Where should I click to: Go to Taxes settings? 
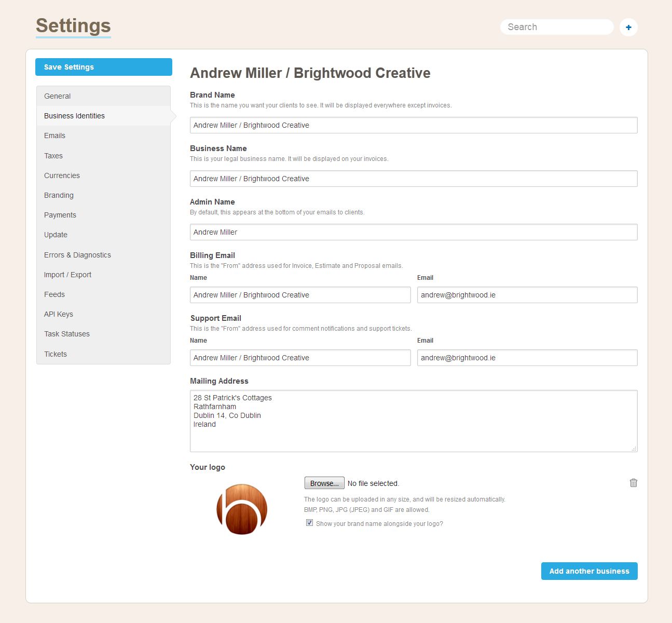click(103, 156)
